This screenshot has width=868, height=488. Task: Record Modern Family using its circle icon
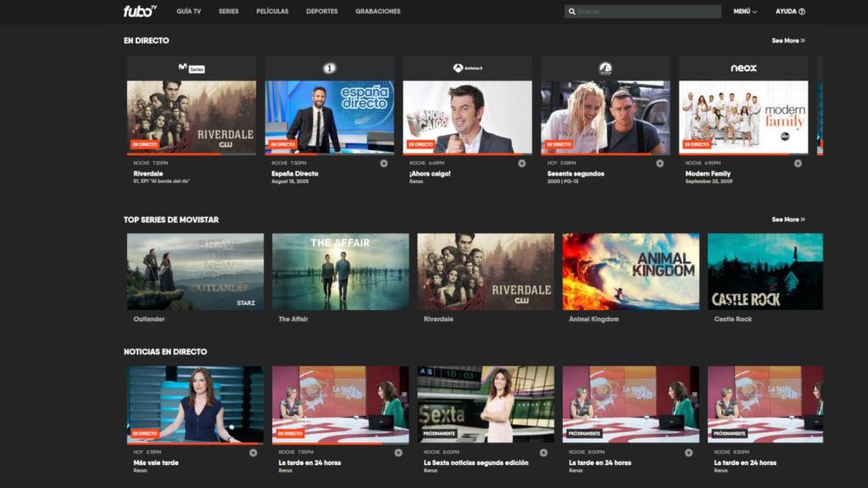798,164
